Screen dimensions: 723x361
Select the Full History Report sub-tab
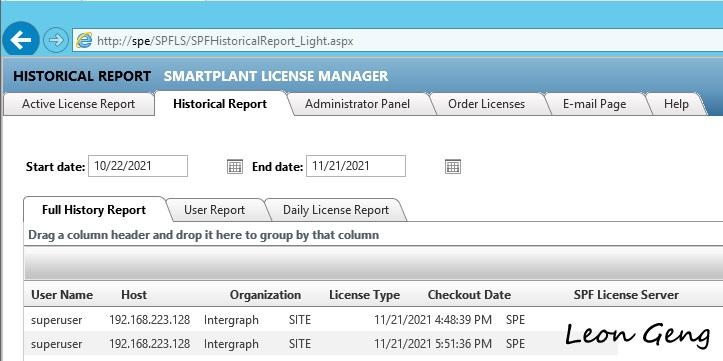click(94, 210)
